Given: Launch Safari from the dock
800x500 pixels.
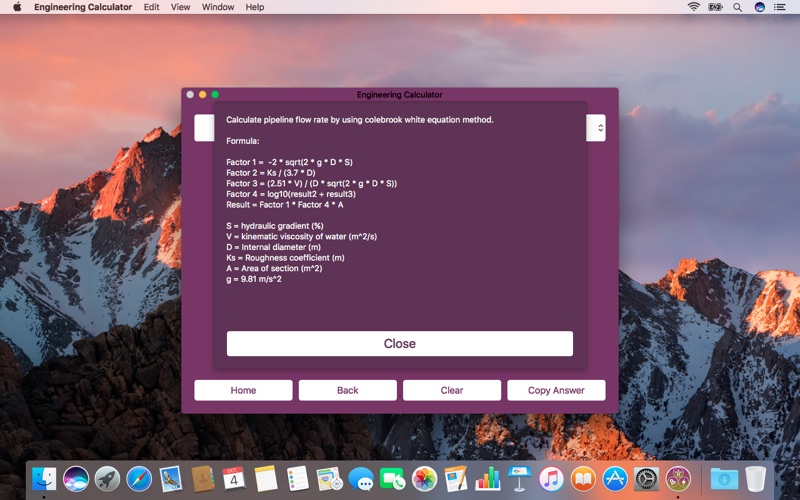Looking at the screenshot, I should click(139, 479).
